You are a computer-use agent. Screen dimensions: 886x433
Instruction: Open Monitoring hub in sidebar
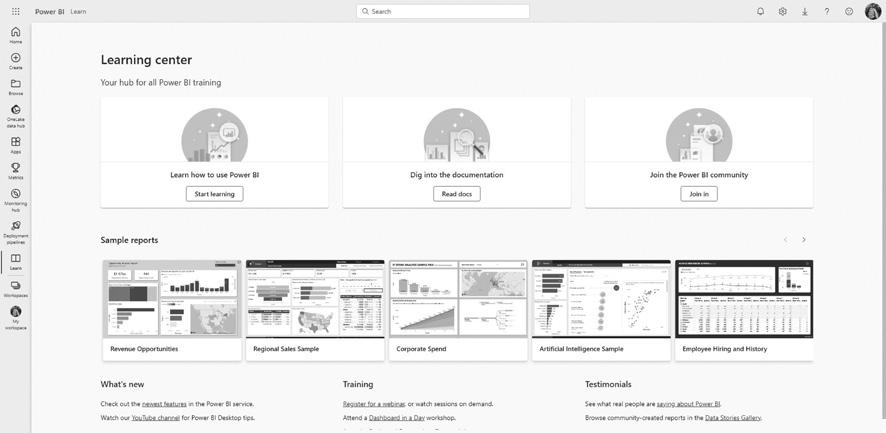point(15,200)
